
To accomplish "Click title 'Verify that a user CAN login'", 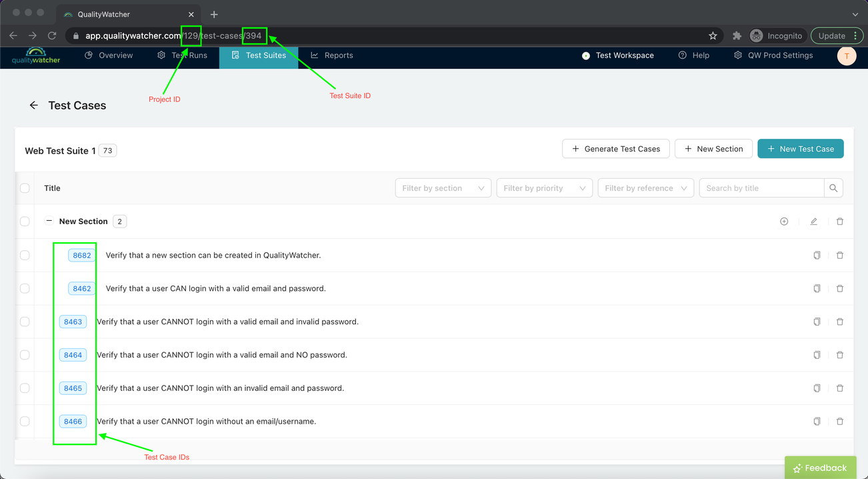I will (215, 289).
